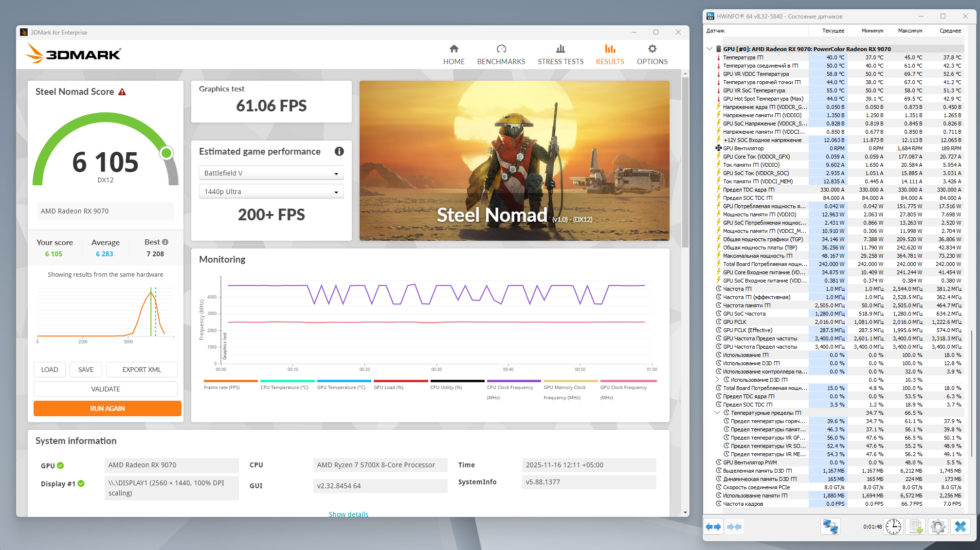Start logging with the sheet-plus icon
This screenshot has height=550, width=980.
916,527
